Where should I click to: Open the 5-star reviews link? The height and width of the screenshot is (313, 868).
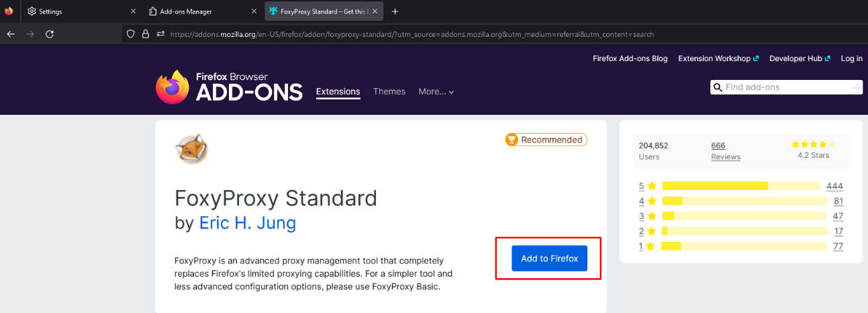click(647, 186)
